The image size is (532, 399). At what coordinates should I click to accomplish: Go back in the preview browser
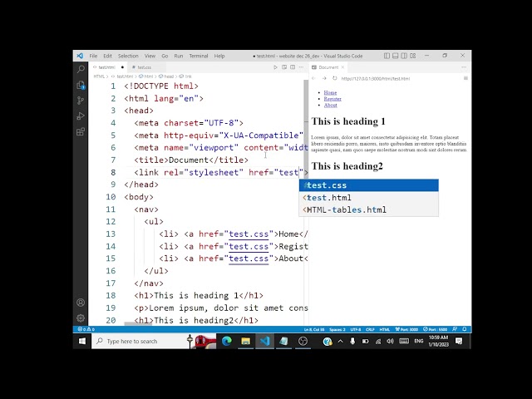[x=314, y=78]
